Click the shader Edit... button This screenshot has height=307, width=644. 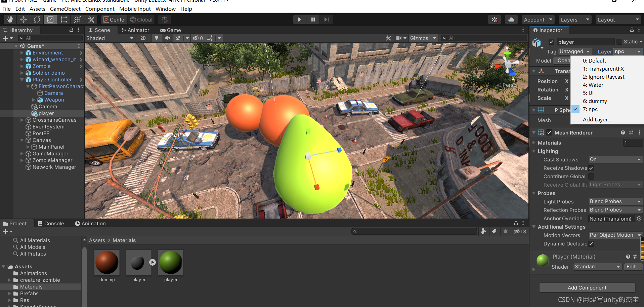[633, 267]
